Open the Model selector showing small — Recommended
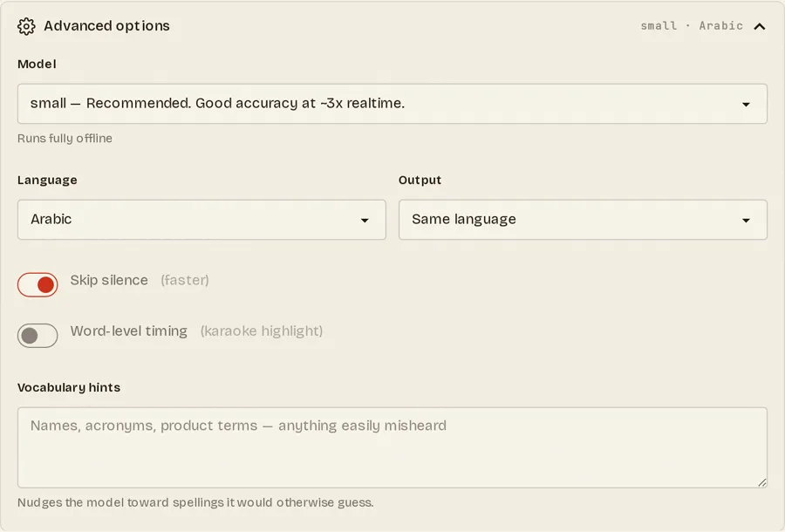This screenshot has height=532, width=785. point(392,104)
